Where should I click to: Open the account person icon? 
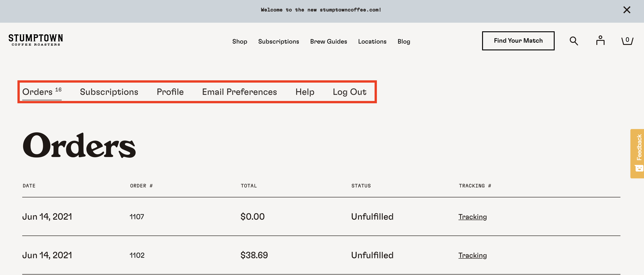coord(600,40)
